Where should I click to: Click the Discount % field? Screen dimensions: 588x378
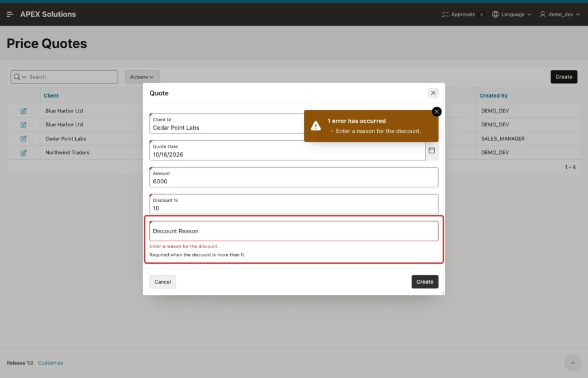[293, 205]
